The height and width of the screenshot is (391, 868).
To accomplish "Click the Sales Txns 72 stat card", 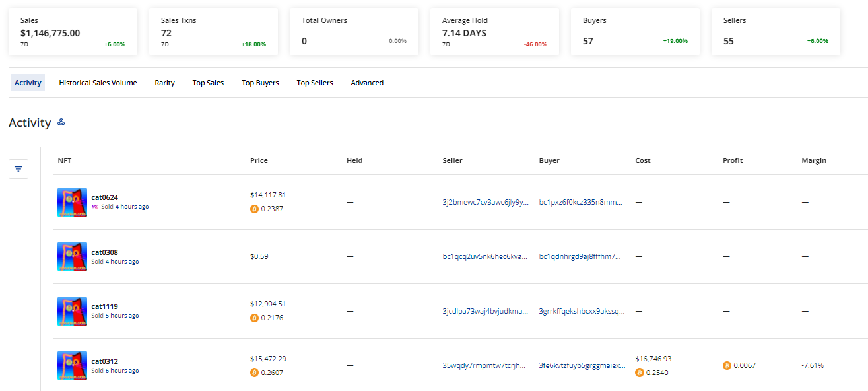I will click(x=213, y=32).
